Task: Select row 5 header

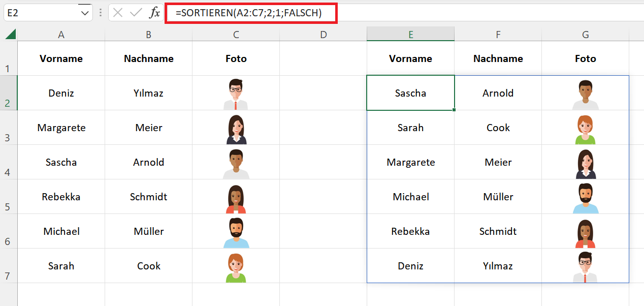Action: tap(8, 197)
